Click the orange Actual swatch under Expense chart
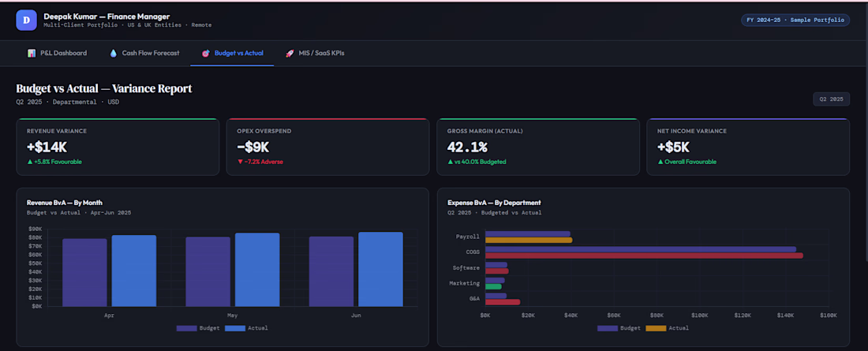The image size is (868, 351). coord(656,328)
